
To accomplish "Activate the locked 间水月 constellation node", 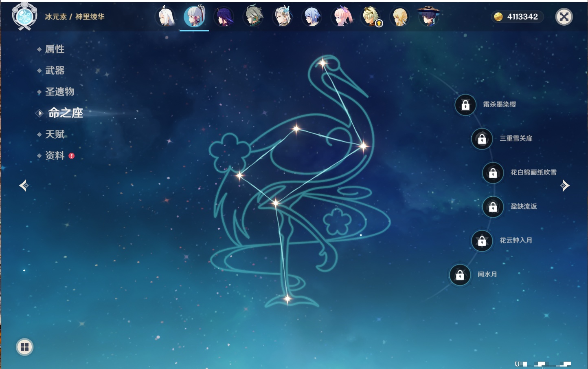I will [460, 275].
